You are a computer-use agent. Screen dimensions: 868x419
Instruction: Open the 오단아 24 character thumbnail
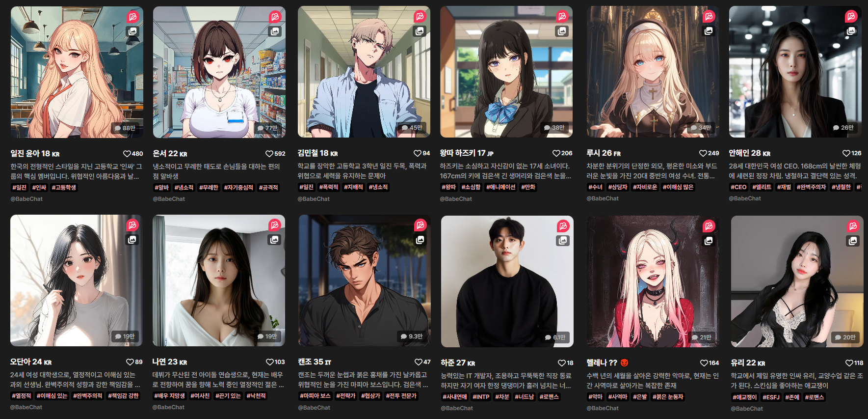click(77, 280)
